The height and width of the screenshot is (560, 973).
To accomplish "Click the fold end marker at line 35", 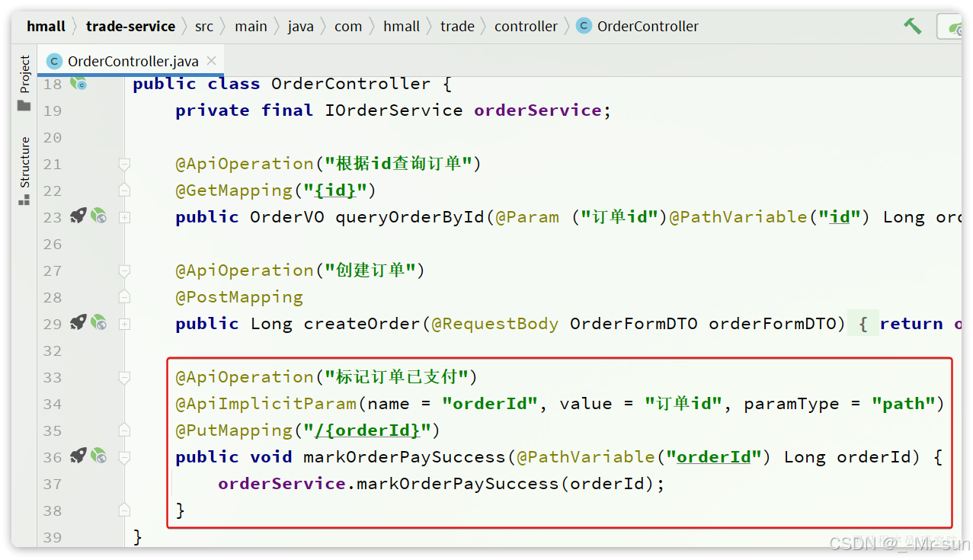I will tap(124, 430).
